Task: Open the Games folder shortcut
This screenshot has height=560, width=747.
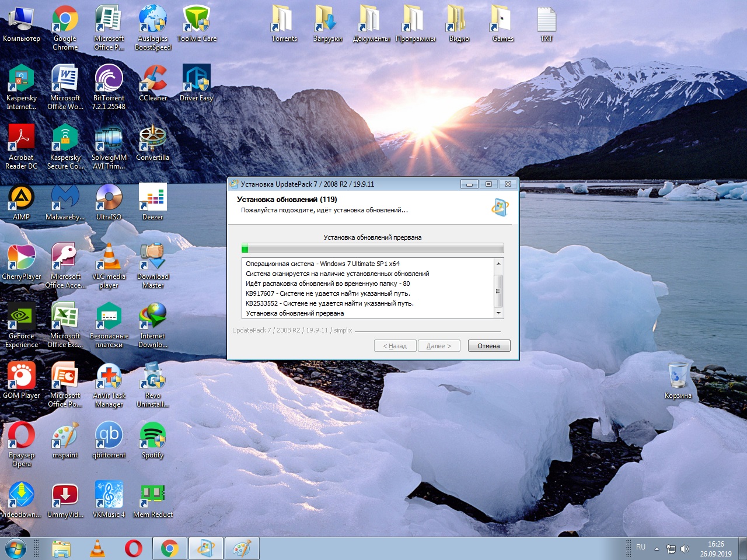Action: tap(503, 24)
